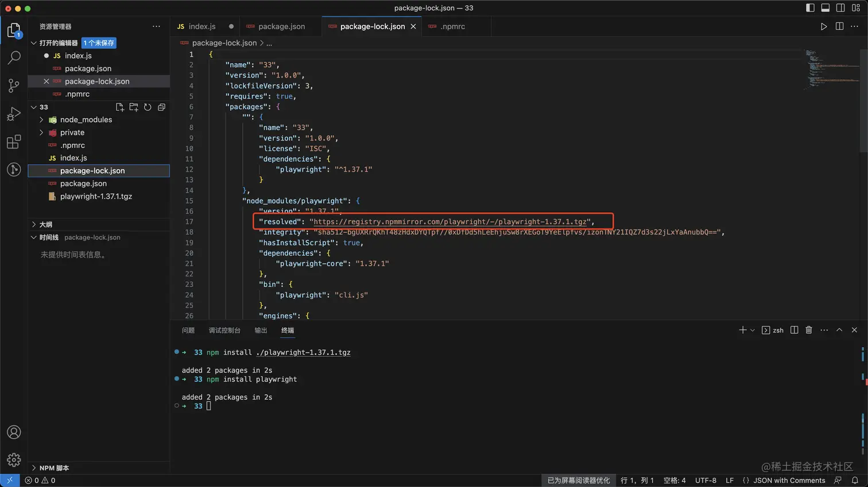This screenshot has width=868, height=487.
Task: Toggle the bottom panel from the title bar
Action: pyautogui.click(x=825, y=8)
